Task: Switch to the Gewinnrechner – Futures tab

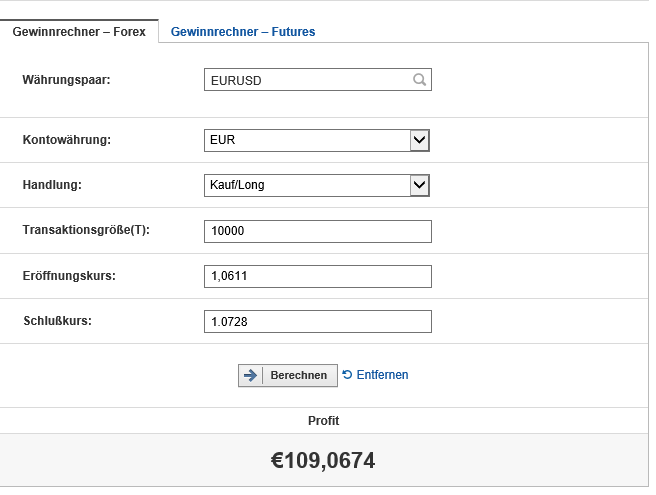Action: coord(243,32)
